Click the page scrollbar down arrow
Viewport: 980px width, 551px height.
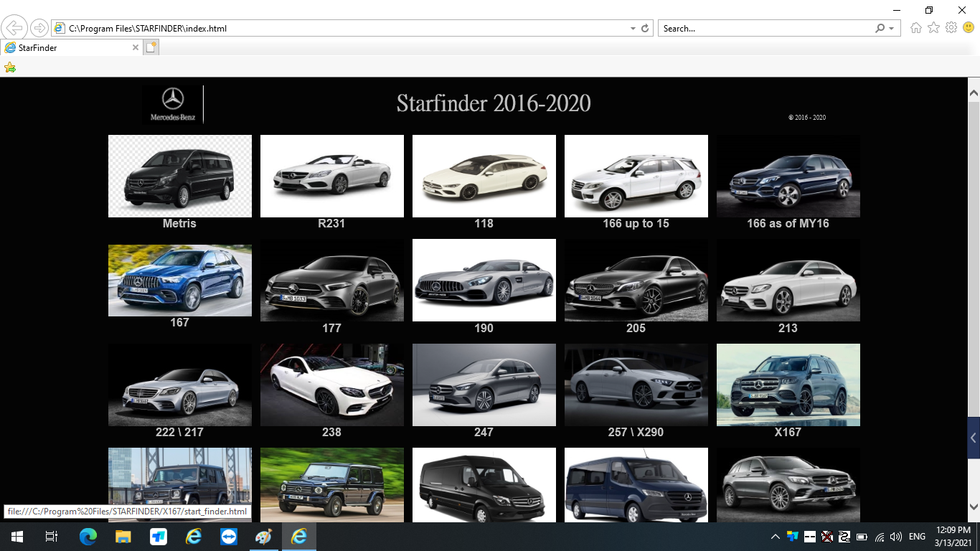[x=974, y=507]
